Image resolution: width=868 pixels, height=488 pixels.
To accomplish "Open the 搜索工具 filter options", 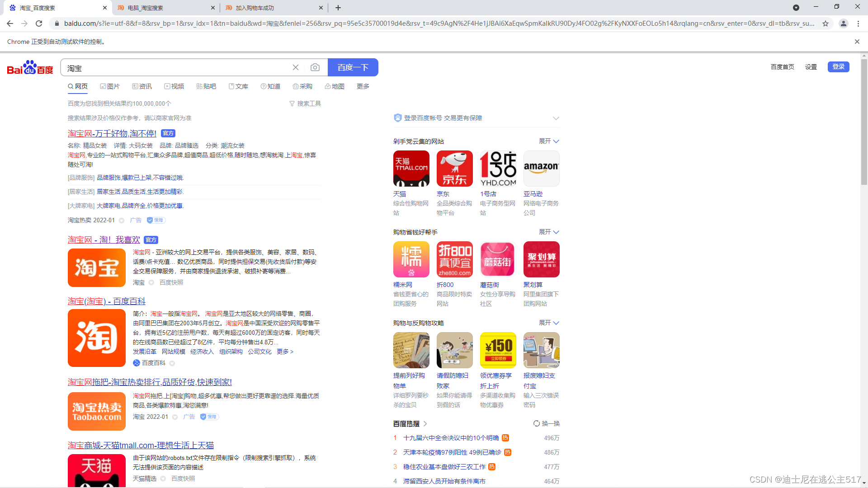I will click(305, 103).
